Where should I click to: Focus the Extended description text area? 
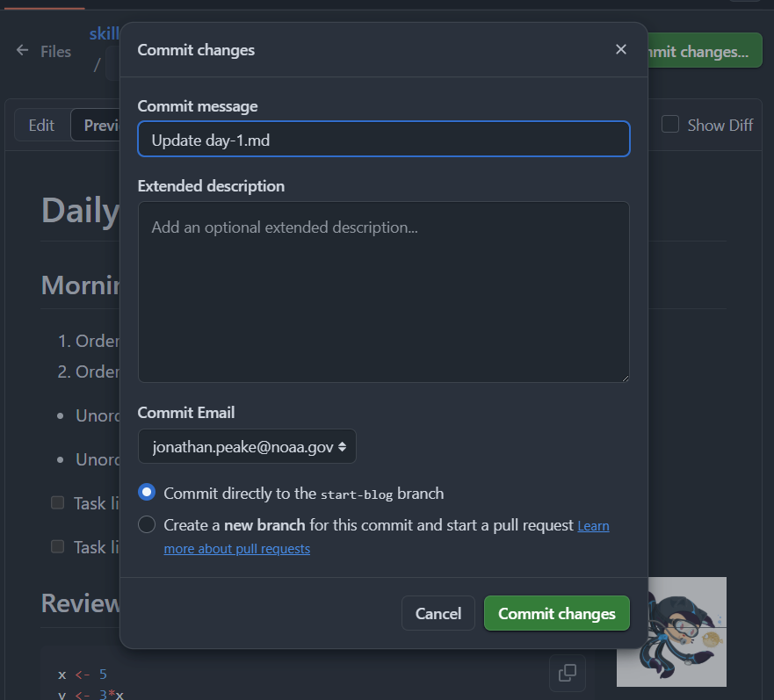tap(384, 292)
